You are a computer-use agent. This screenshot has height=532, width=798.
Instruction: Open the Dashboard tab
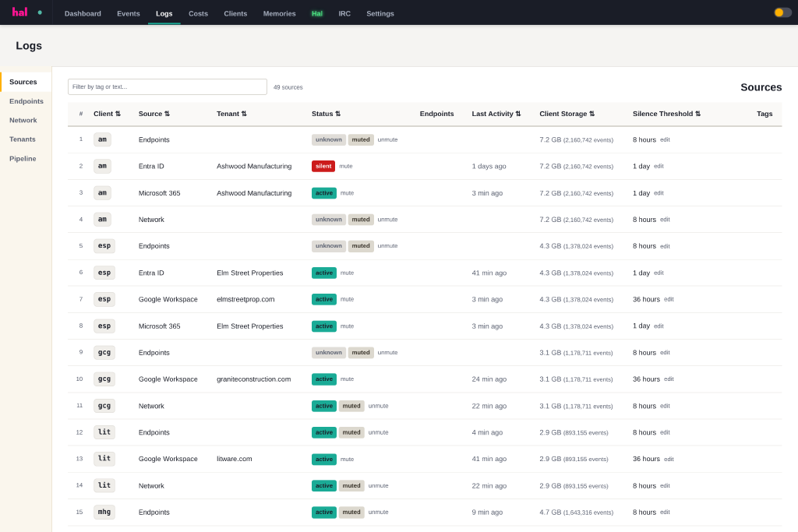(x=83, y=14)
